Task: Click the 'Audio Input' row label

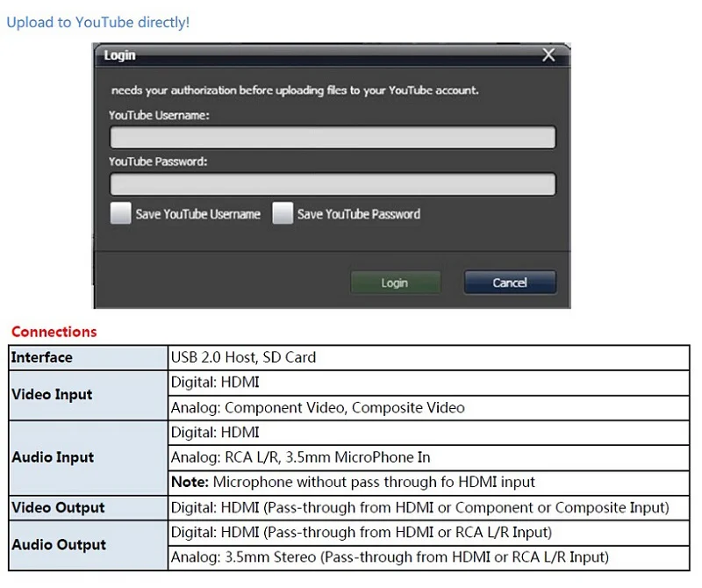Action: click(89, 458)
